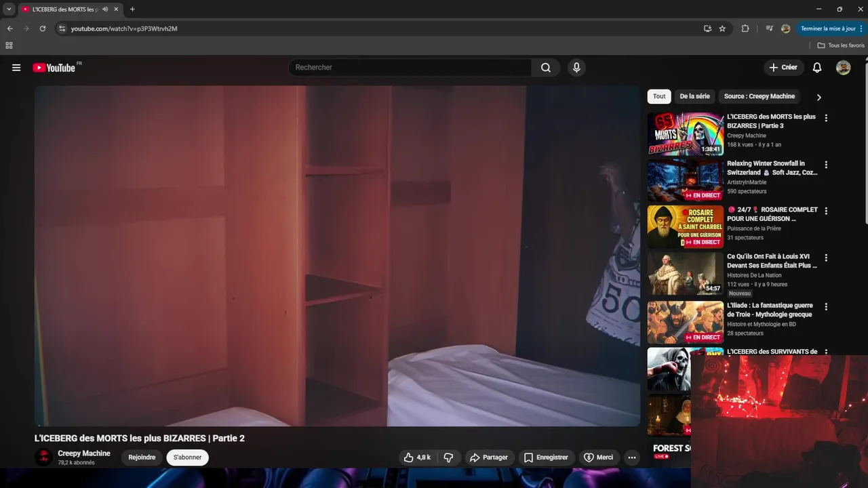
Task: Open Louis XVI video thumbnail
Action: click(686, 274)
